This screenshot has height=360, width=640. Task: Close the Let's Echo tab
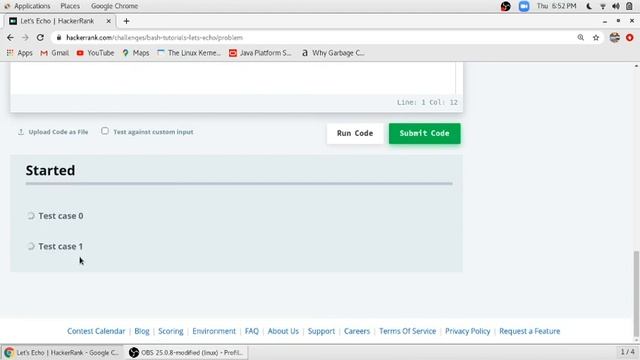coord(109,21)
